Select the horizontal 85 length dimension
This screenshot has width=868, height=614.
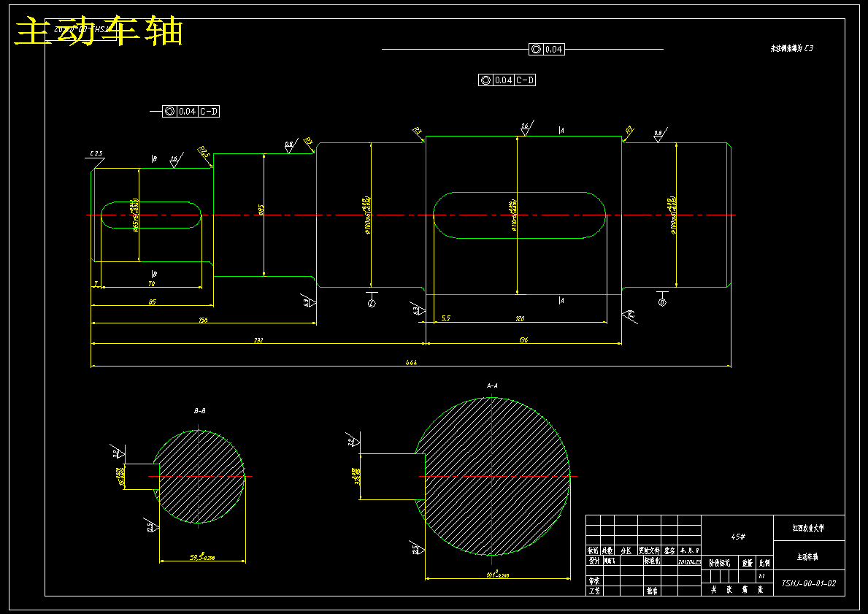tap(153, 302)
